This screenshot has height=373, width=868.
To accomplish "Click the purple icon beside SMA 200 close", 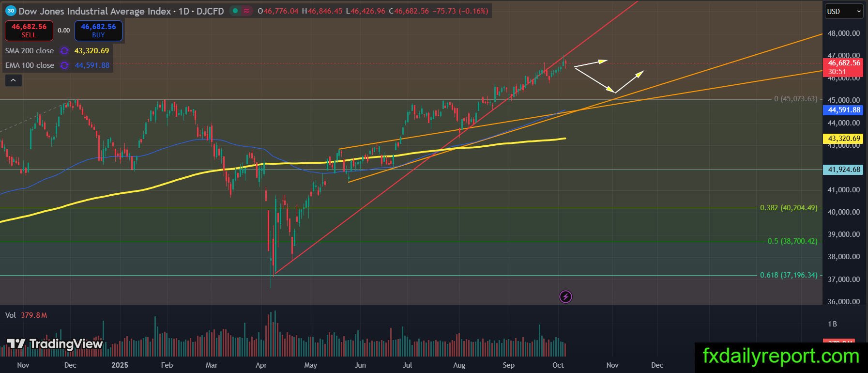I will tap(64, 51).
